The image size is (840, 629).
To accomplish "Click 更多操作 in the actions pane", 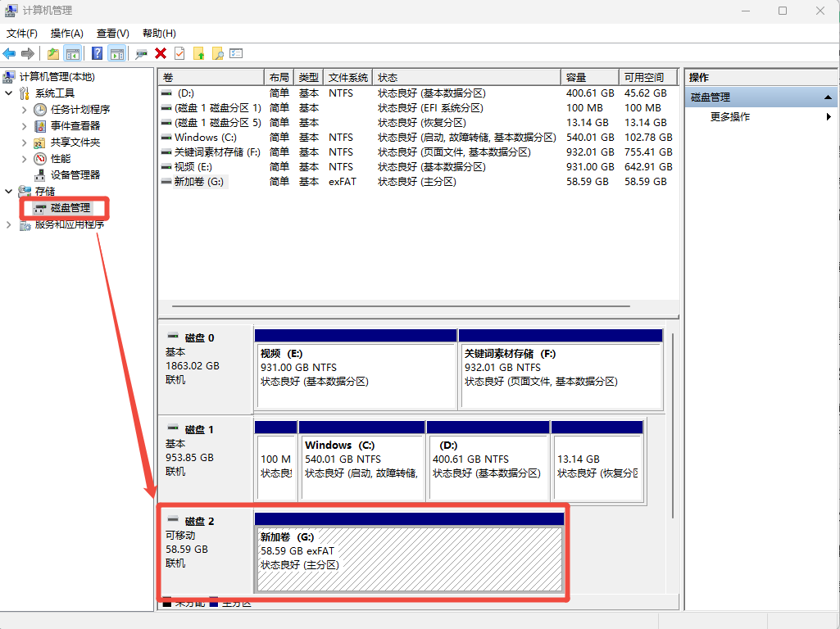I will point(729,117).
